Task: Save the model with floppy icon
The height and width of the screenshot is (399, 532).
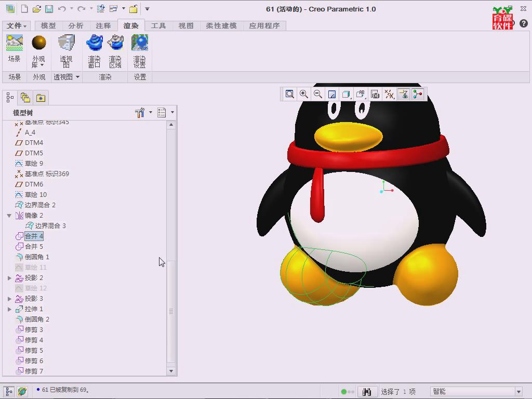Action: (49, 9)
